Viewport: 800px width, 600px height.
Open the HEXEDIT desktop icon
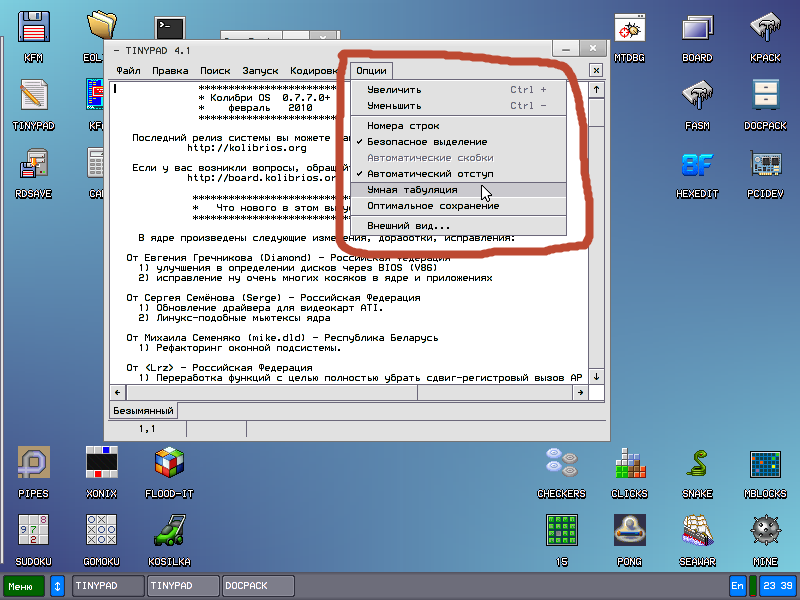[x=697, y=166]
